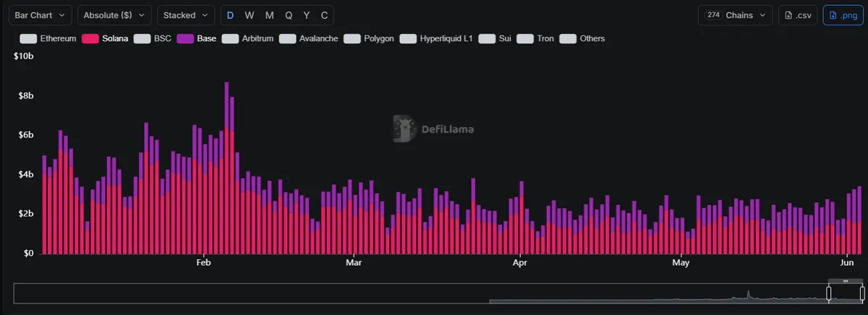Viewport: 868px width, 315px height.
Task: Click the May x-axis label
Action: click(x=681, y=262)
